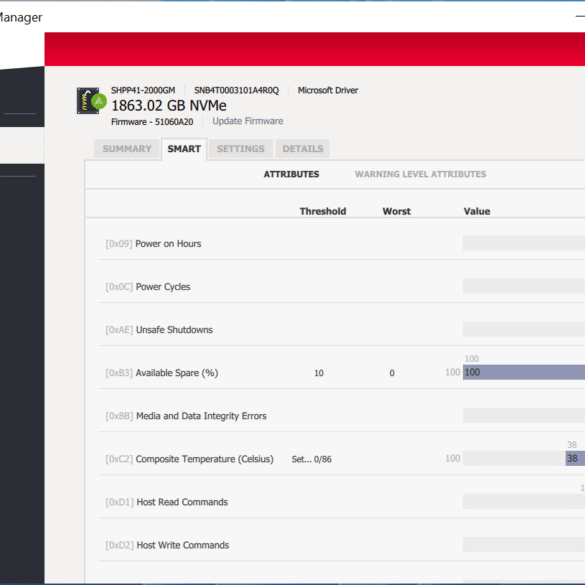Select the SMART tab
Image resolution: width=585 pixels, height=585 pixels.
(184, 149)
